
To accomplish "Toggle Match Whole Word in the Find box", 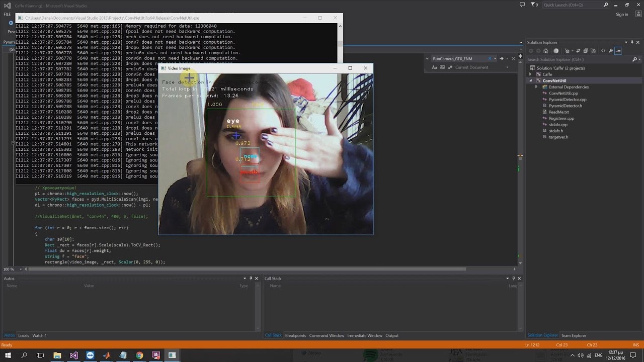I will 442,67.
